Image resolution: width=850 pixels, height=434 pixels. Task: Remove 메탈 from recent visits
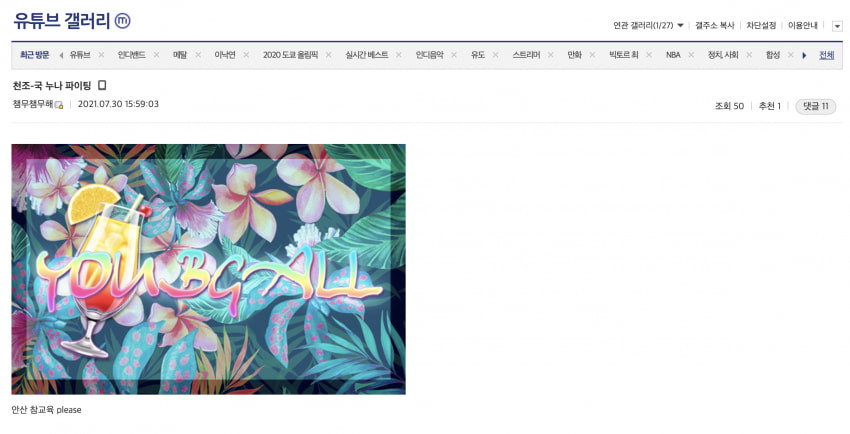pyautogui.click(x=198, y=55)
